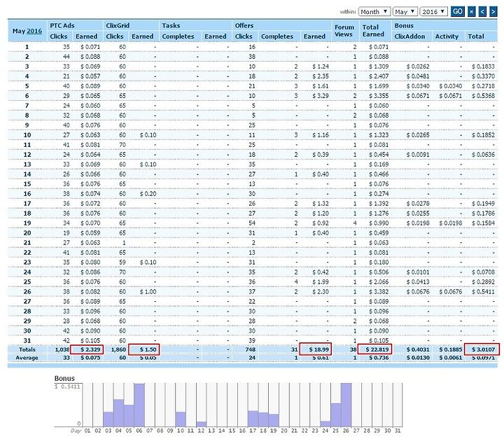The height and width of the screenshot is (439, 504).
Task: Click day 26 total earned $ 3.382
Action: [379, 292]
